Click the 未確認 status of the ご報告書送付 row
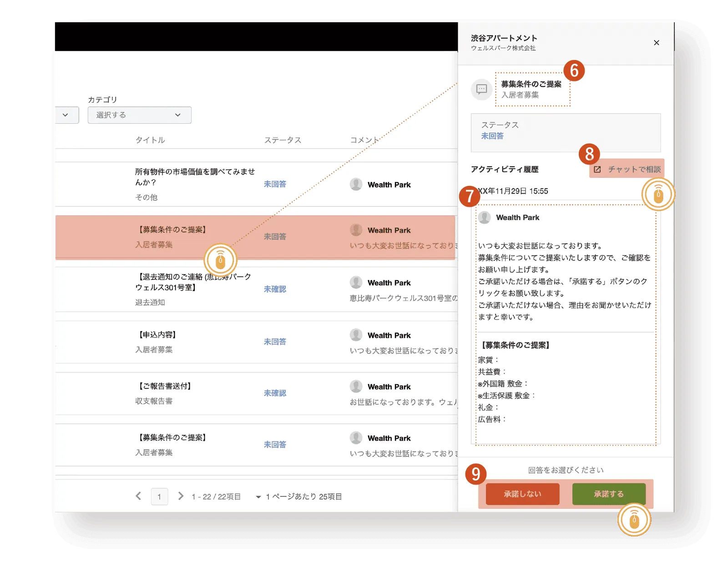 tap(275, 393)
